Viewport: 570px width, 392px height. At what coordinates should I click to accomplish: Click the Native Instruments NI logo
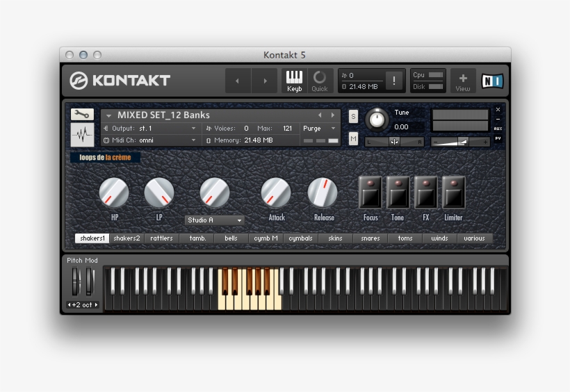tap(492, 81)
